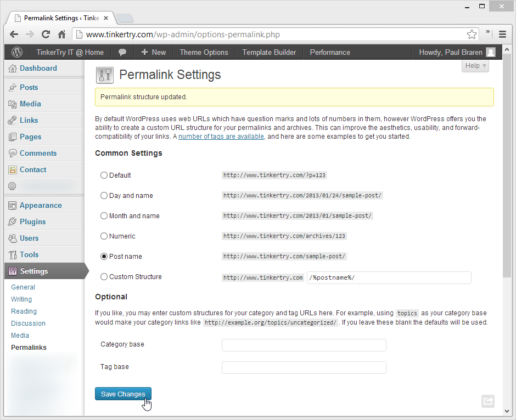Open Discussion settings submenu
Image resolution: width=516 pixels, height=420 pixels.
28,323
